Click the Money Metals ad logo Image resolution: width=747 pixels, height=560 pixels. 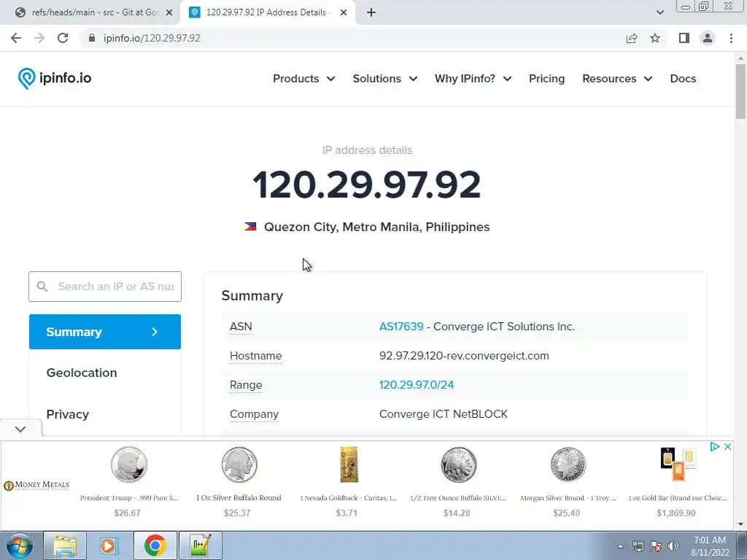point(36,485)
